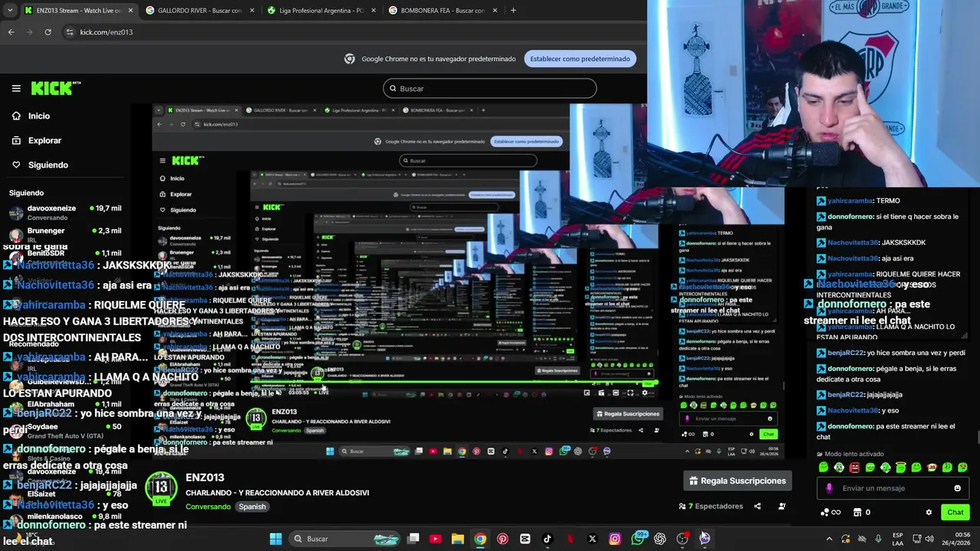Open YouTube from taskbar
Viewport: 980px width, 551px height.
point(435,539)
